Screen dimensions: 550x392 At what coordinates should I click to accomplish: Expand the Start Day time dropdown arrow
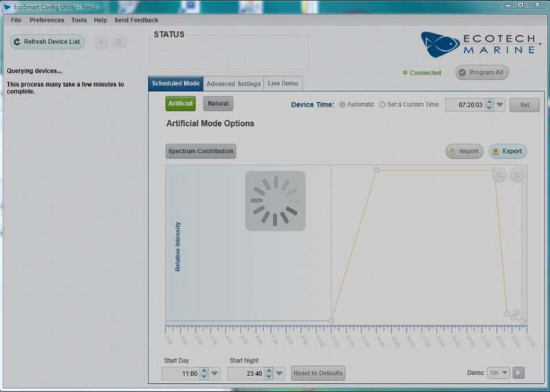214,373
